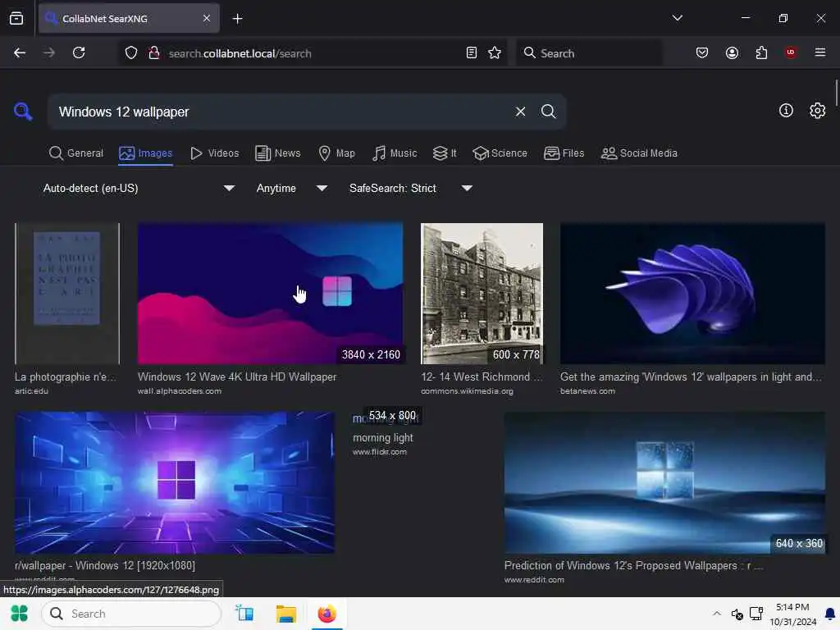Open the SearXNG about info icon
The height and width of the screenshot is (630, 840).
click(x=786, y=111)
